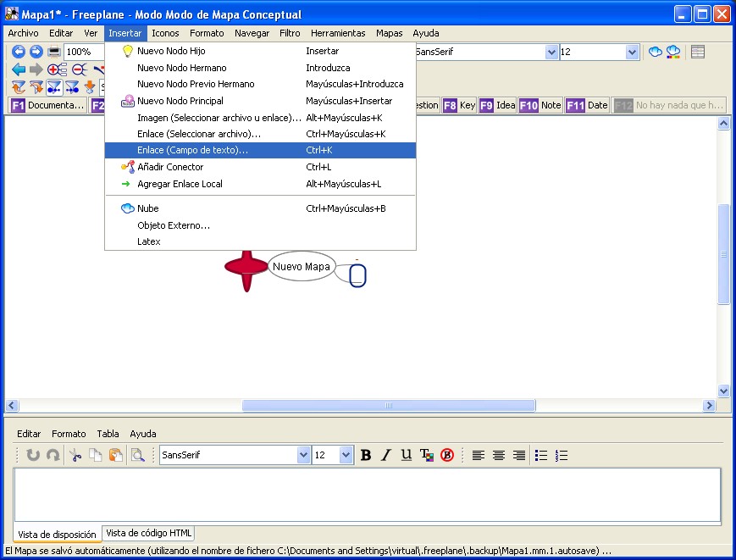Click the blue back arrow in the toolbar
The height and width of the screenshot is (560, 736).
coord(19,70)
